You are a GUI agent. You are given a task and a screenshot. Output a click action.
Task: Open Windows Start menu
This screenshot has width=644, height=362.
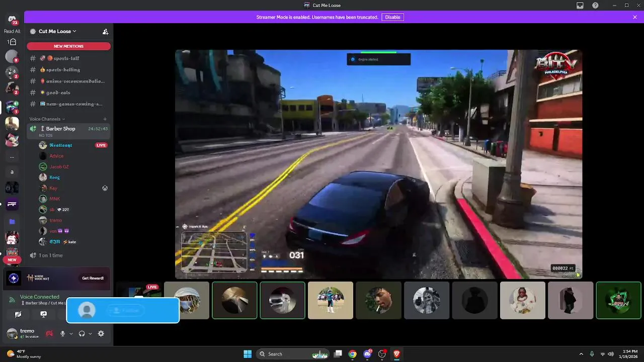[x=248, y=354]
